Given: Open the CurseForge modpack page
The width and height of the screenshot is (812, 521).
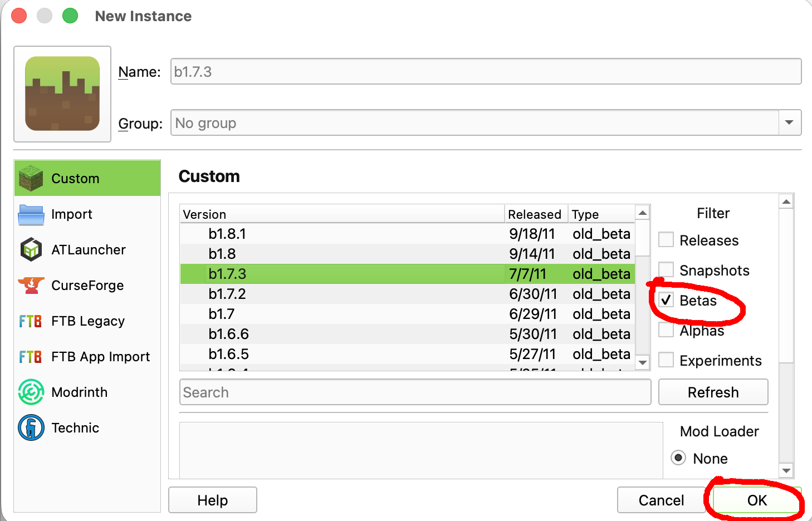Looking at the screenshot, I should (87, 286).
